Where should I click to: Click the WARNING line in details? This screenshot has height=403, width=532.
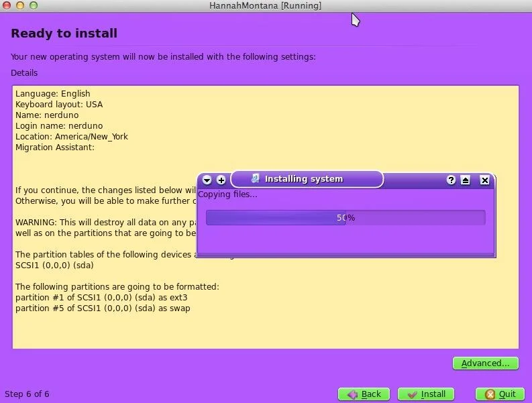[x=106, y=223]
